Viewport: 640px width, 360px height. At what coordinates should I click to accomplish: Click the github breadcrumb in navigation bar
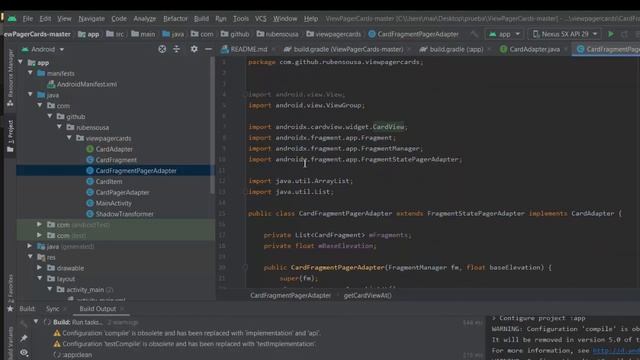click(x=235, y=34)
